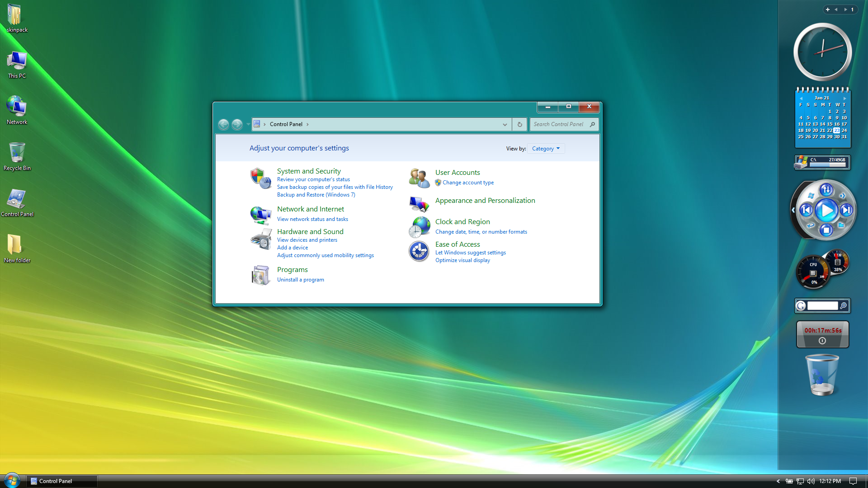The height and width of the screenshot is (488, 868).
Task: Open the Appearance and Personalization monitor icon
Action: [419, 204]
